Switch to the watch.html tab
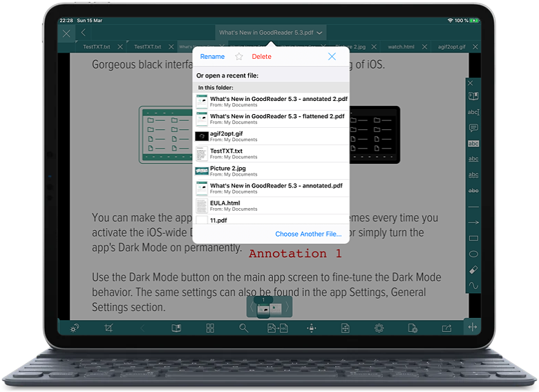The image size is (539, 392). click(401, 47)
